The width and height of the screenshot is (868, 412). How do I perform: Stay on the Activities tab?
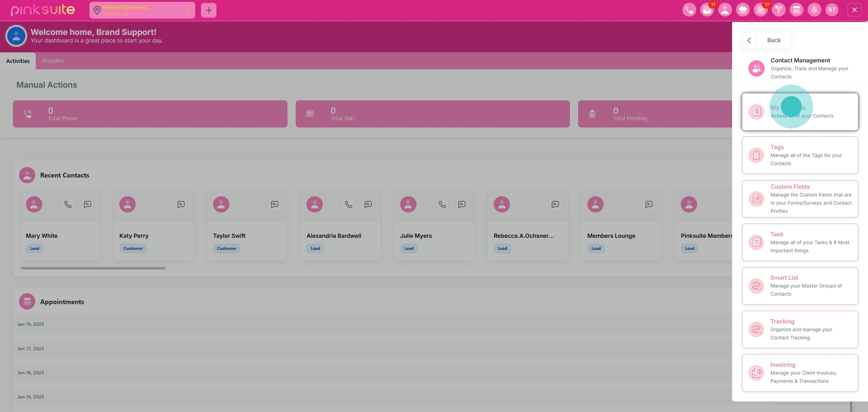pos(18,61)
